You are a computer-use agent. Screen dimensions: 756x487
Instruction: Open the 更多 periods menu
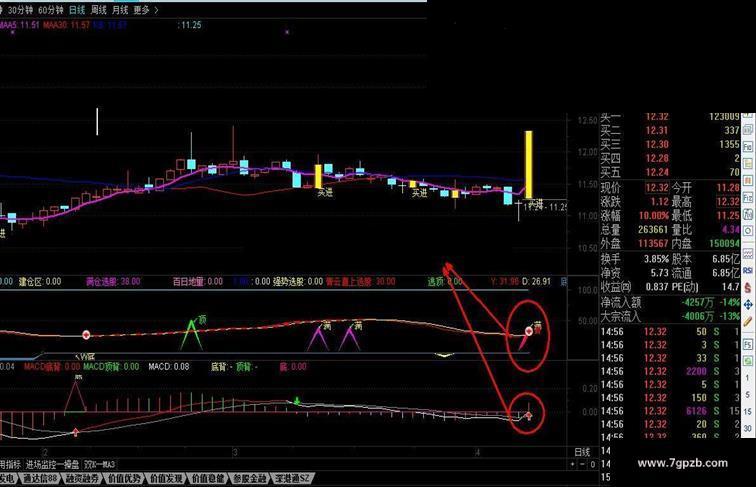click(146, 10)
